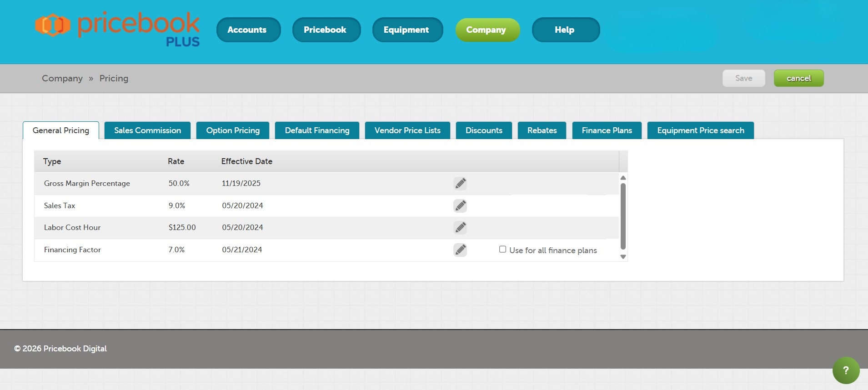868x390 pixels.
Task: Navigate to the Equipment section
Action: coord(406,30)
